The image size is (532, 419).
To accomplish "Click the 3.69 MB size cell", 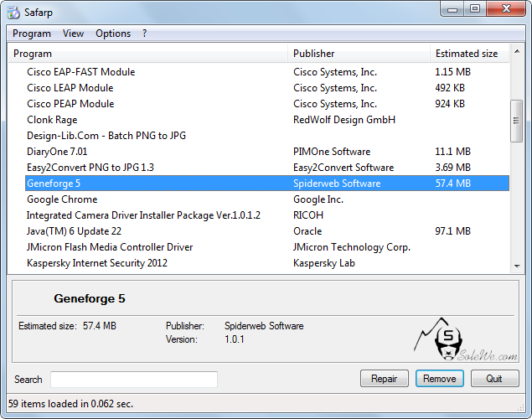I will 453,168.
